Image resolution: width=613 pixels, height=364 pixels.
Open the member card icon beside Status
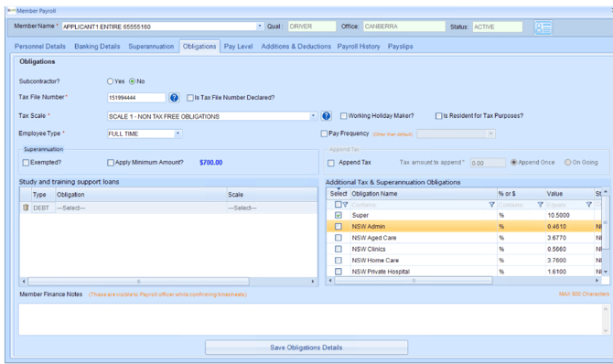(543, 27)
